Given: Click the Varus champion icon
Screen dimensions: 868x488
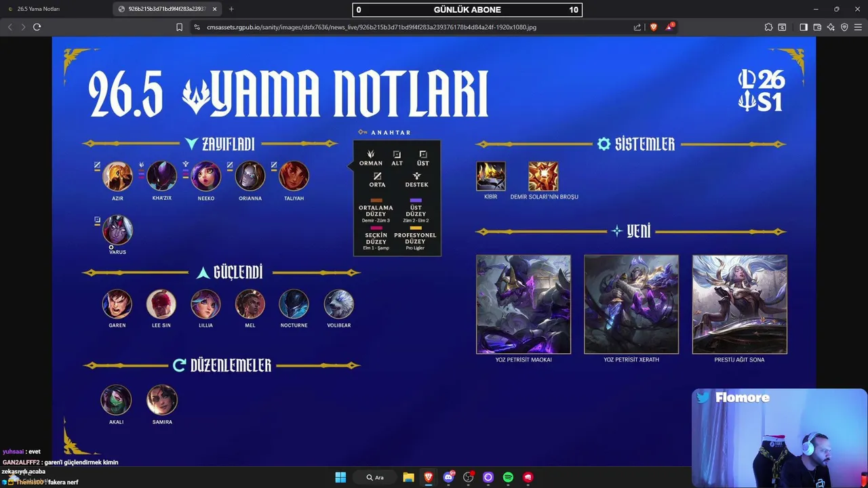Looking at the screenshot, I should pyautogui.click(x=117, y=230).
